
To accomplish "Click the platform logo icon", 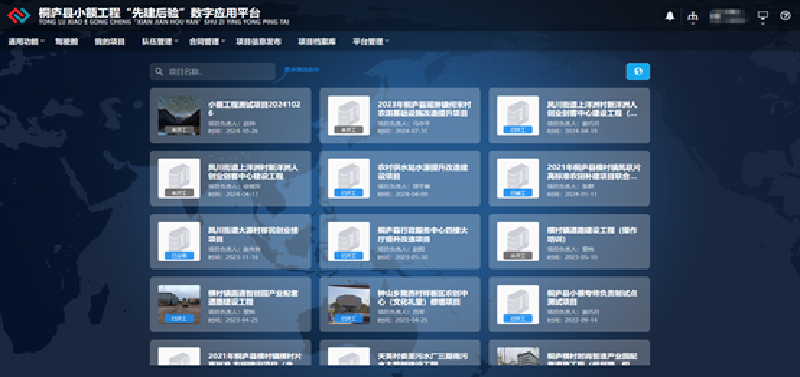I will pyautogui.click(x=18, y=15).
